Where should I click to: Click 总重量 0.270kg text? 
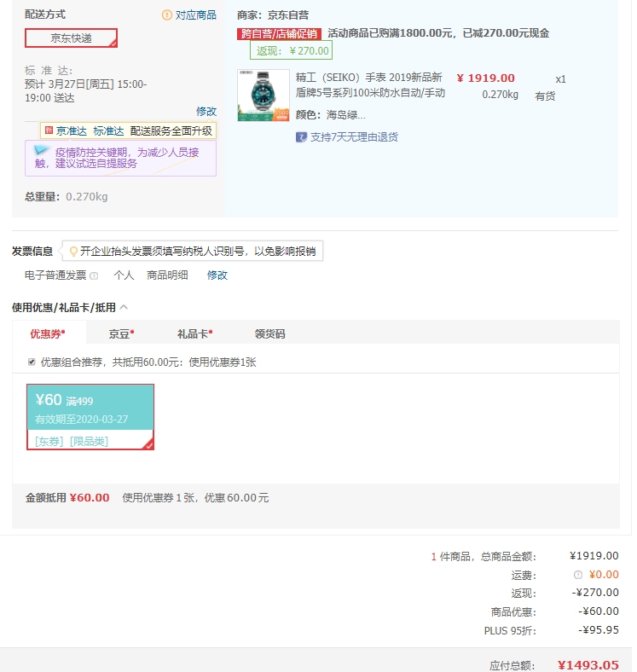[x=66, y=197]
